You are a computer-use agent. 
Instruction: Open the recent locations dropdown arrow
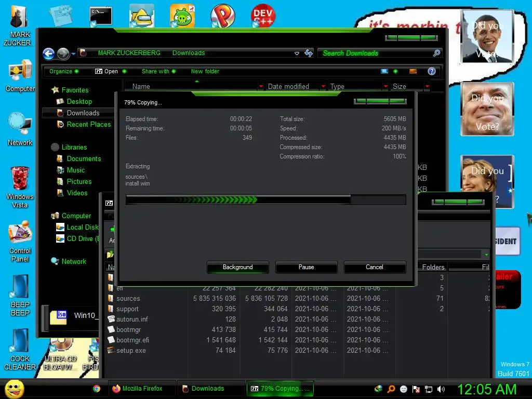pyautogui.click(x=73, y=54)
